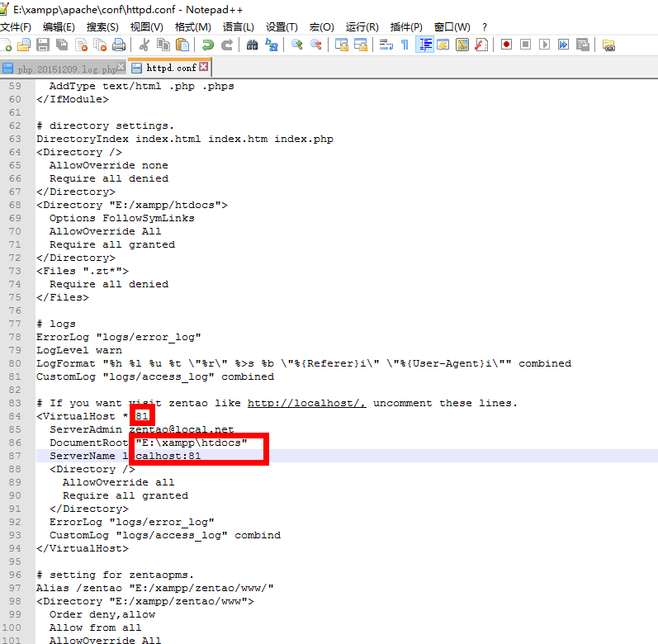
Task: Open the 编辑(E) menu
Action: click(x=59, y=27)
